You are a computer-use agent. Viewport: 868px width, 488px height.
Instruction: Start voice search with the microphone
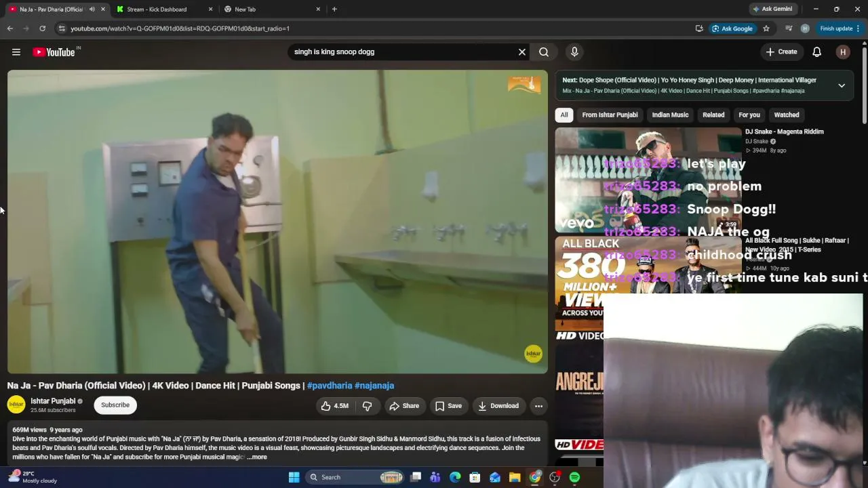[574, 52]
